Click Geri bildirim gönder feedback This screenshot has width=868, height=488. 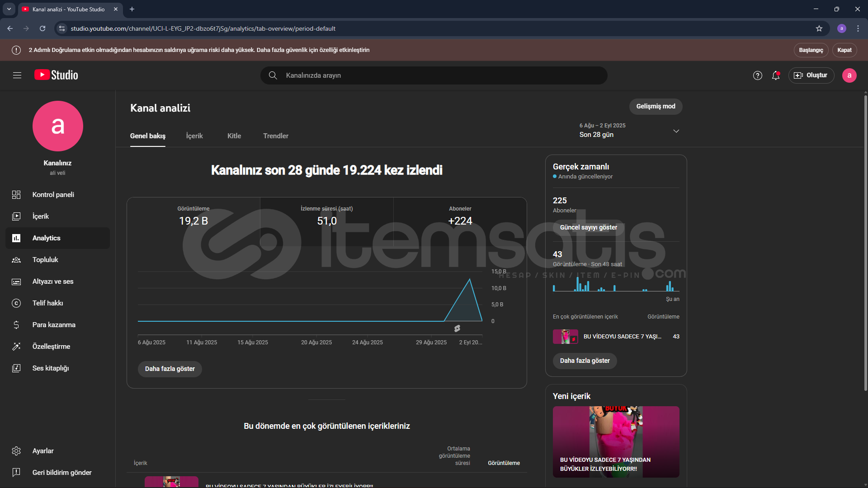58,473
